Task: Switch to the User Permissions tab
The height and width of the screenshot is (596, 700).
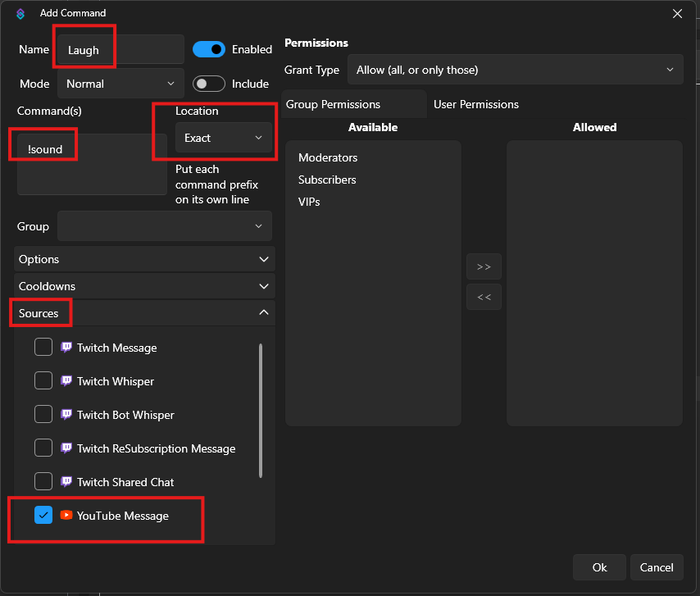Action: click(475, 104)
